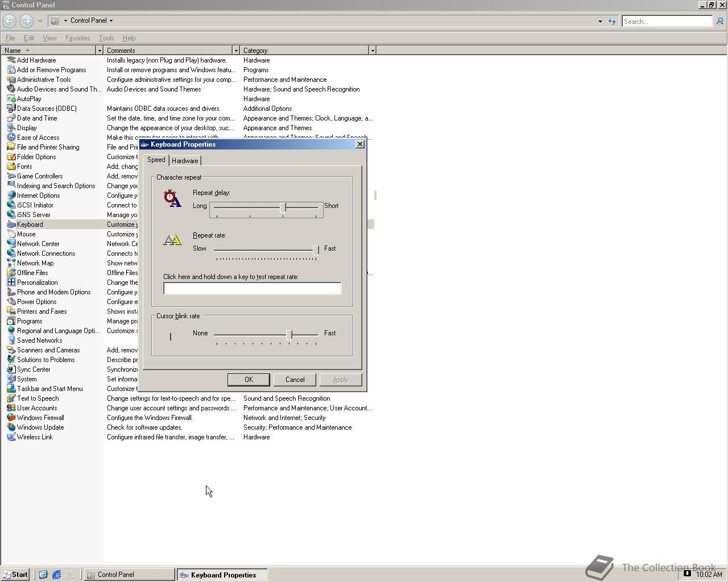Open the Favorites menu
728x582 pixels.
tap(77, 38)
